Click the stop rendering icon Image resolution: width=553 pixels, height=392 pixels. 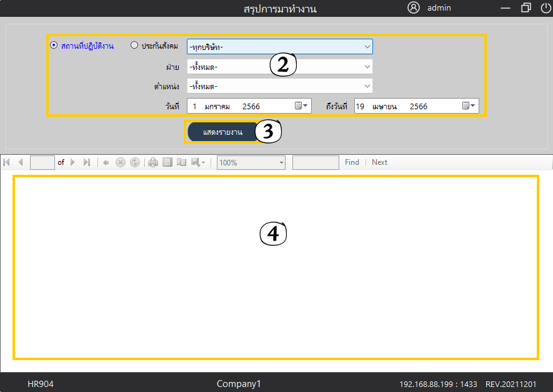pos(121,162)
